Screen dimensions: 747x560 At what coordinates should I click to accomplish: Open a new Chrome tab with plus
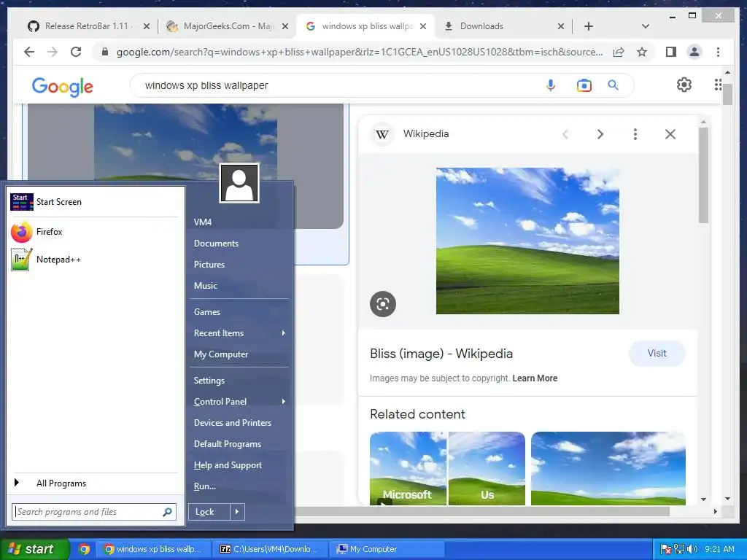coord(589,26)
